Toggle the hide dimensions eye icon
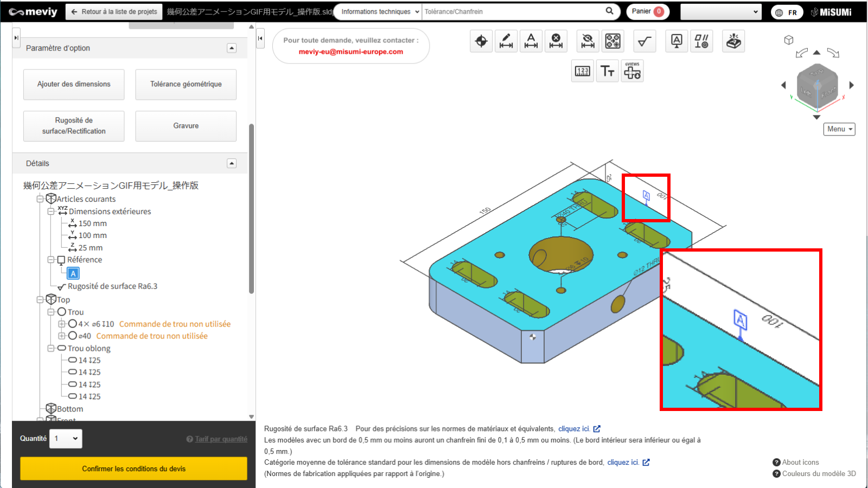The image size is (868, 488). 588,41
